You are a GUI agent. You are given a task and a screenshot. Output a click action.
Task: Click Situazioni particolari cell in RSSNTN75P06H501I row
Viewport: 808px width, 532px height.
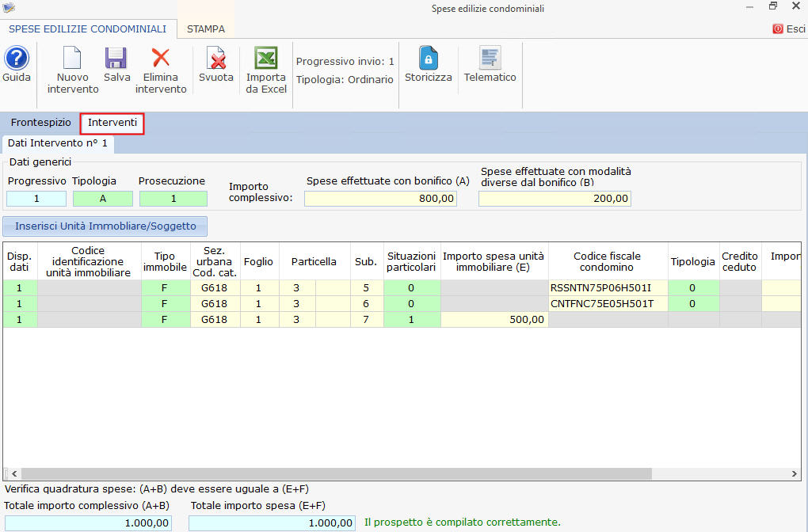pos(411,288)
